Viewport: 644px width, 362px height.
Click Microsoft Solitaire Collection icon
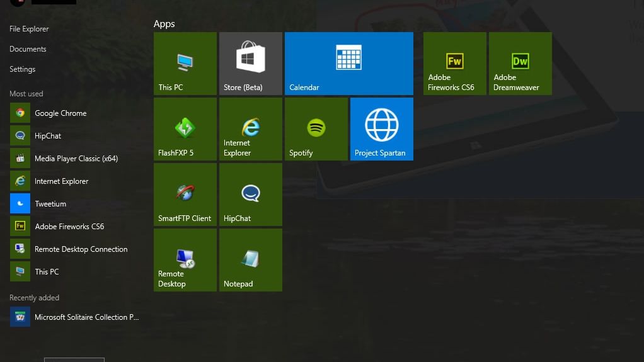pyautogui.click(x=20, y=317)
